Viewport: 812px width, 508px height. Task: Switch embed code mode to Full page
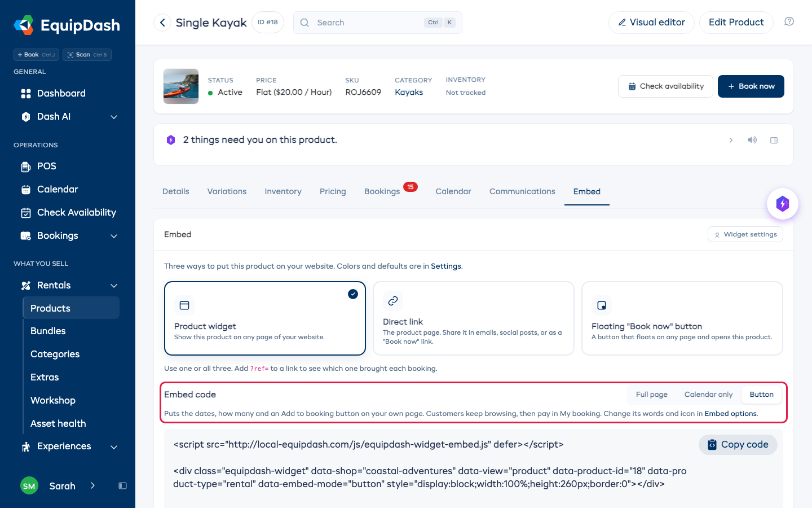pyautogui.click(x=651, y=395)
